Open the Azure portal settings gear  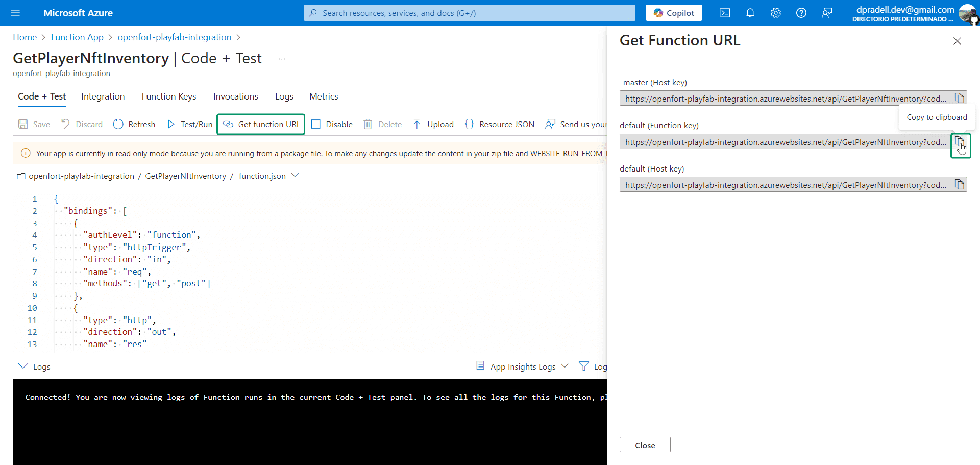click(x=775, y=13)
